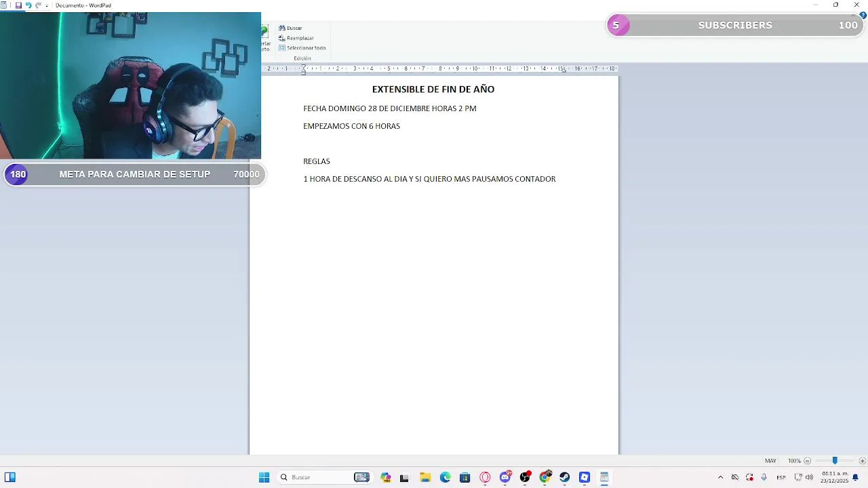The width and height of the screenshot is (868, 488).
Task: Click the active WordPad taskbar icon
Action: click(604, 477)
